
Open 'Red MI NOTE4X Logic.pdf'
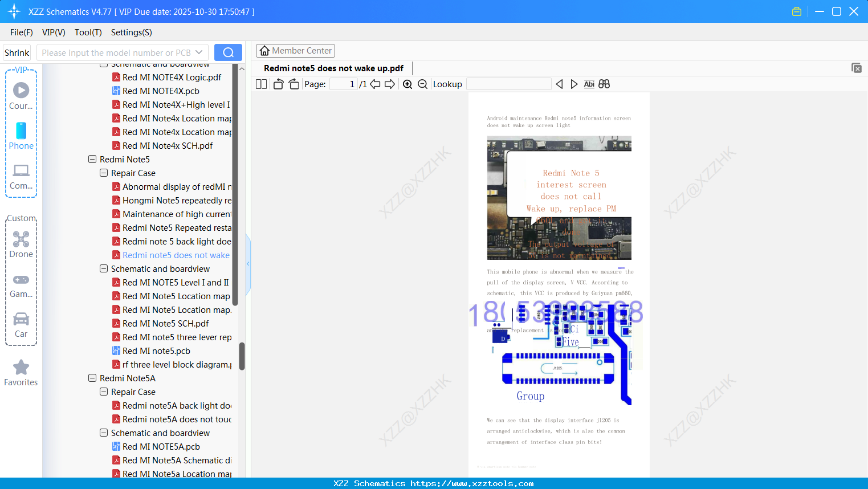click(x=172, y=77)
